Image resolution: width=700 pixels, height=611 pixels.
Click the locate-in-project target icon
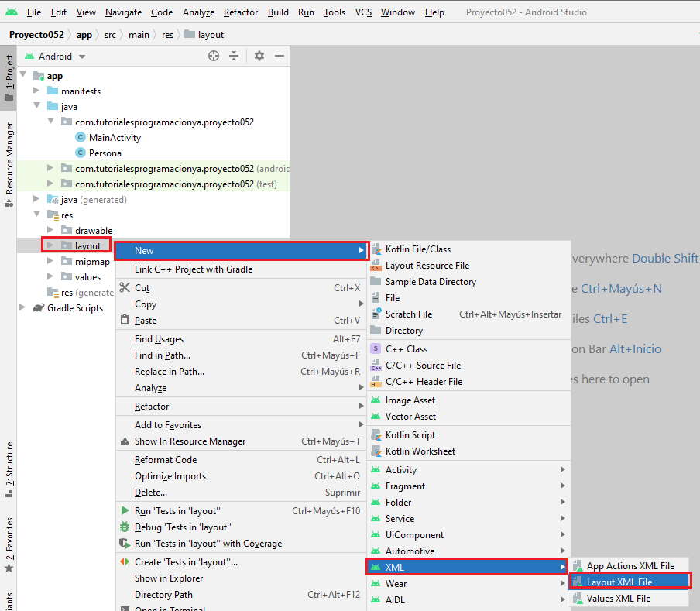pos(214,56)
